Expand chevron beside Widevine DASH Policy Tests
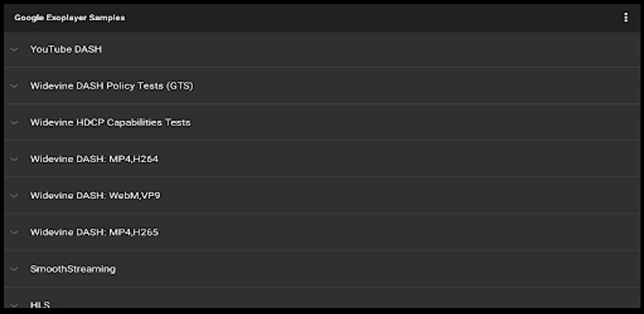The image size is (644, 314). (14, 86)
